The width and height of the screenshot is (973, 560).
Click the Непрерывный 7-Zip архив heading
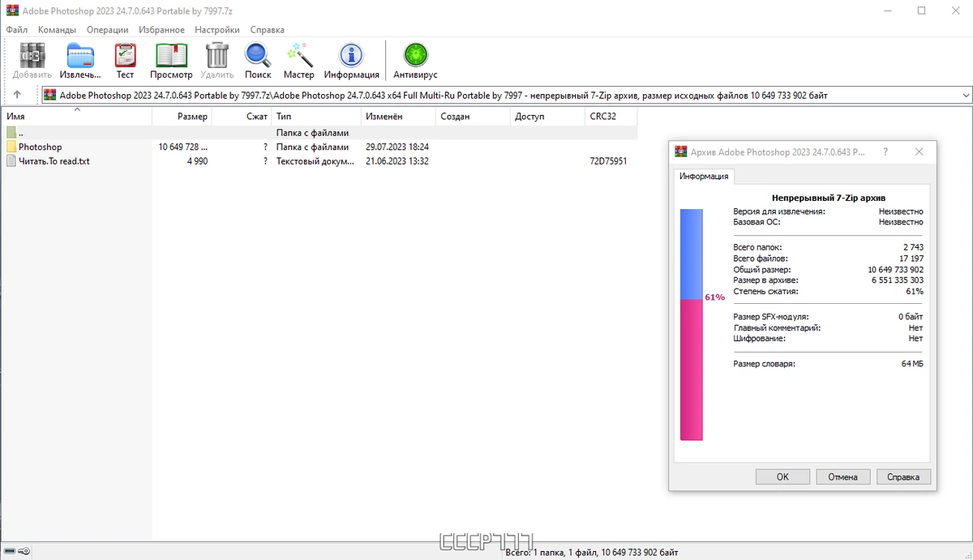(829, 198)
